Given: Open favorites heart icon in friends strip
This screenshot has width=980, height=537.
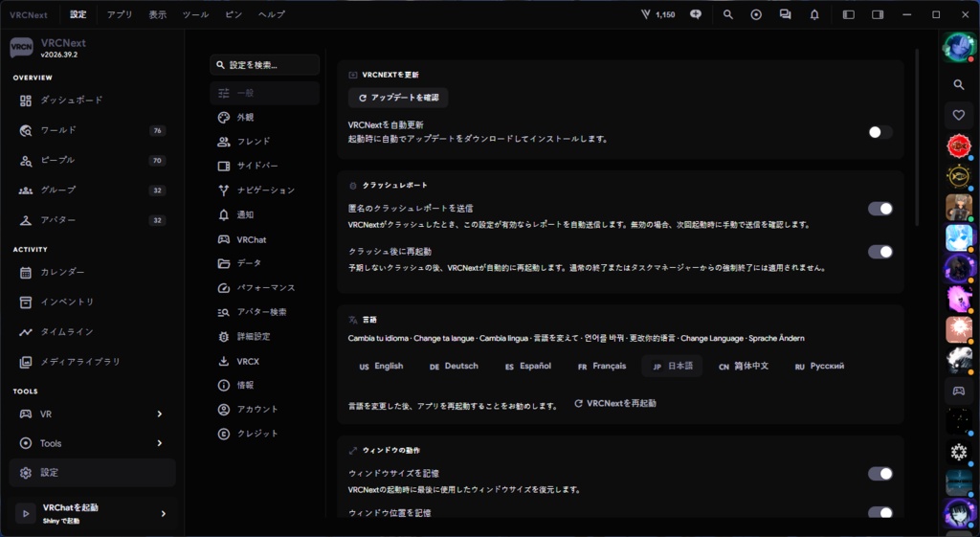Looking at the screenshot, I should [x=958, y=115].
